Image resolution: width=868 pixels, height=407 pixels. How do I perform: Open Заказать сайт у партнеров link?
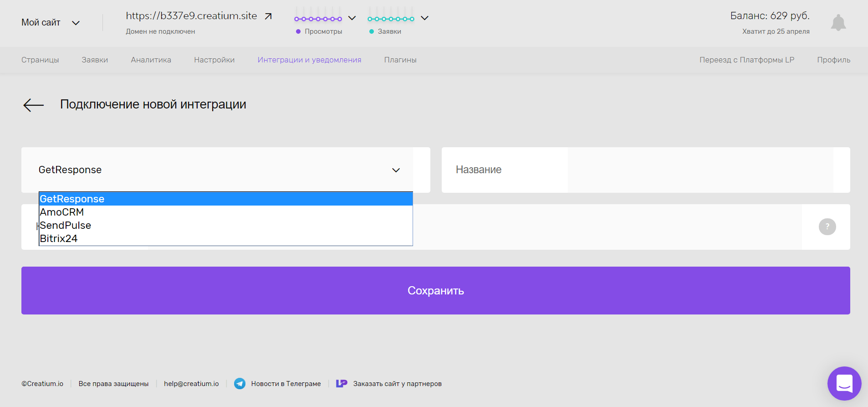(x=397, y=384)
